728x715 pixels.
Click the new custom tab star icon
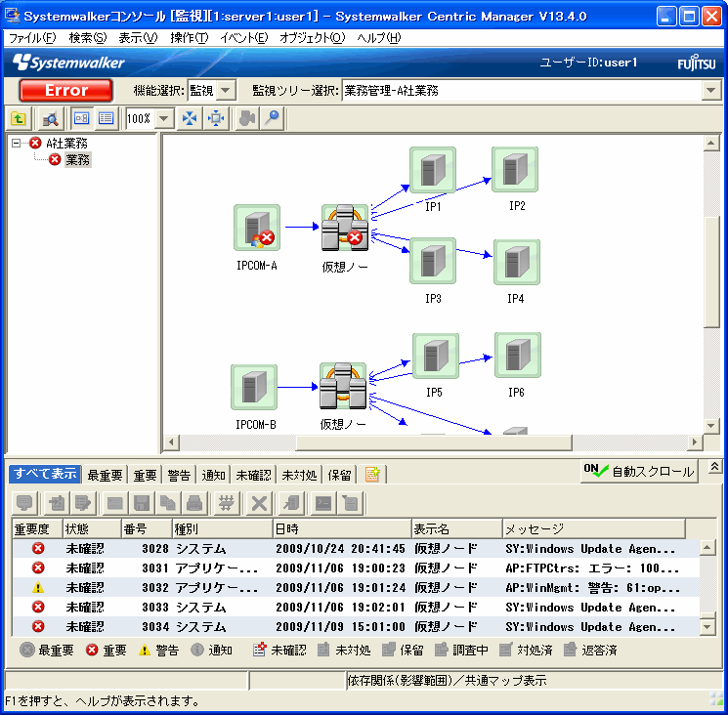pyautogui.click(x=372, y=474)
